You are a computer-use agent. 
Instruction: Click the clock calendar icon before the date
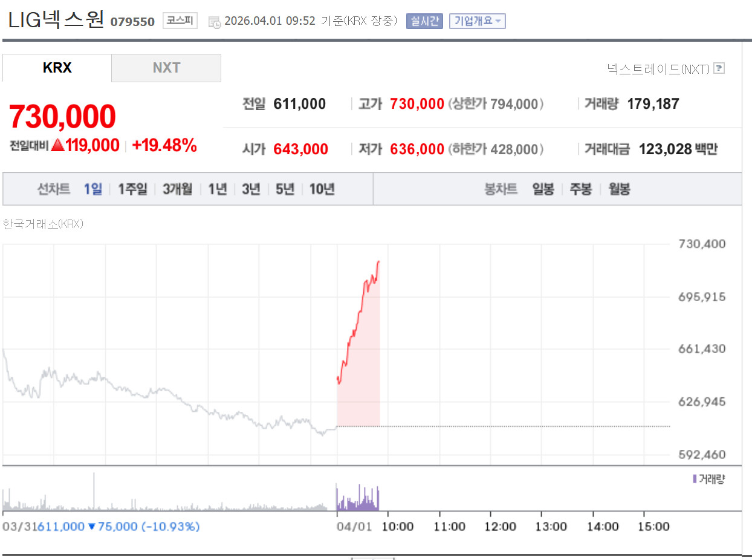coord(215,22)
